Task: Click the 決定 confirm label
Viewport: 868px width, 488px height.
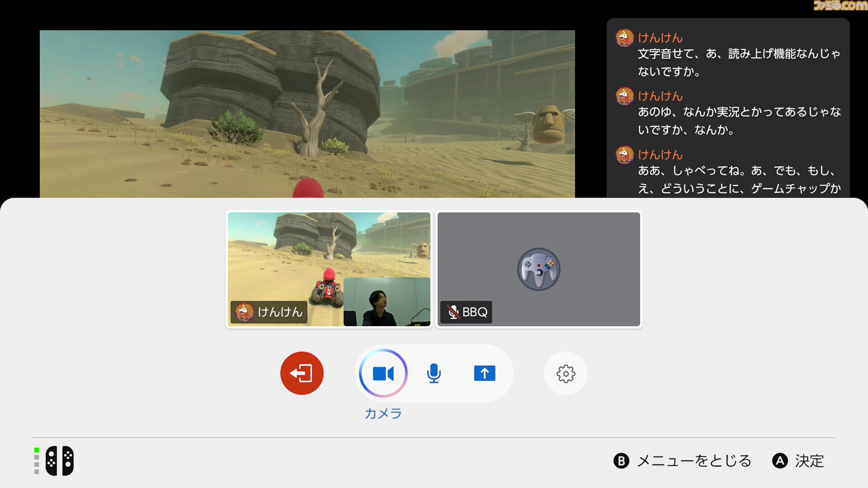Action: (x=809, y=461)
